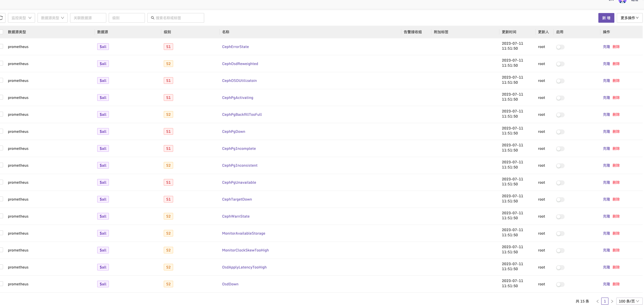644x305 pixels.
Task: Open the CephOsdReweighted rule link
Action: [240, 64]
